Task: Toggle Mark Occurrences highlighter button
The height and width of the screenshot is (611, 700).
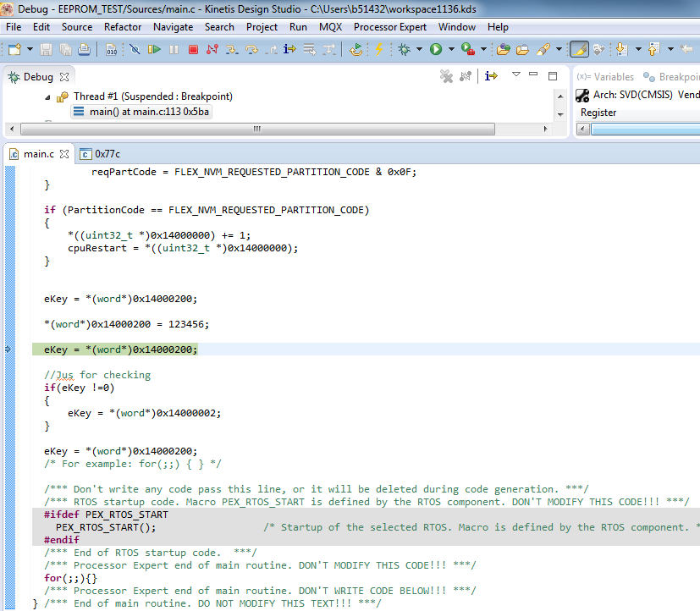Action: click(x=579, y=49)
